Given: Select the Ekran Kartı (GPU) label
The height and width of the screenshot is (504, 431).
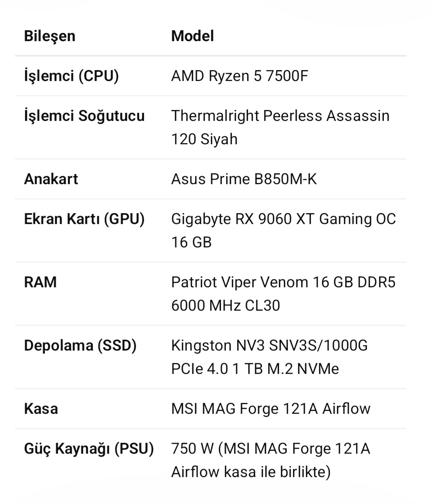Looking at the screenshot, I should [84, 219].
